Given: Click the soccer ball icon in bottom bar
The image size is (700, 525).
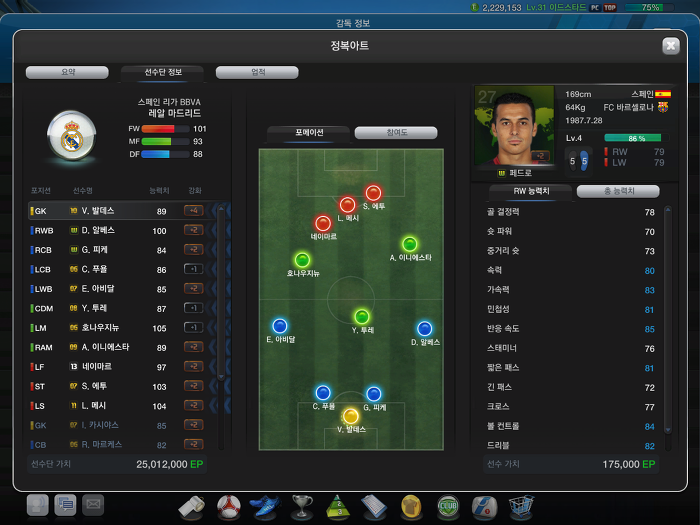Looking at the screenshot, I should click(229, 507).
